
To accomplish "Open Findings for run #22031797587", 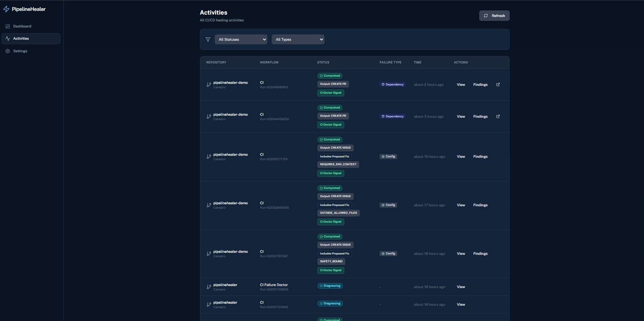I will (480, 253).
